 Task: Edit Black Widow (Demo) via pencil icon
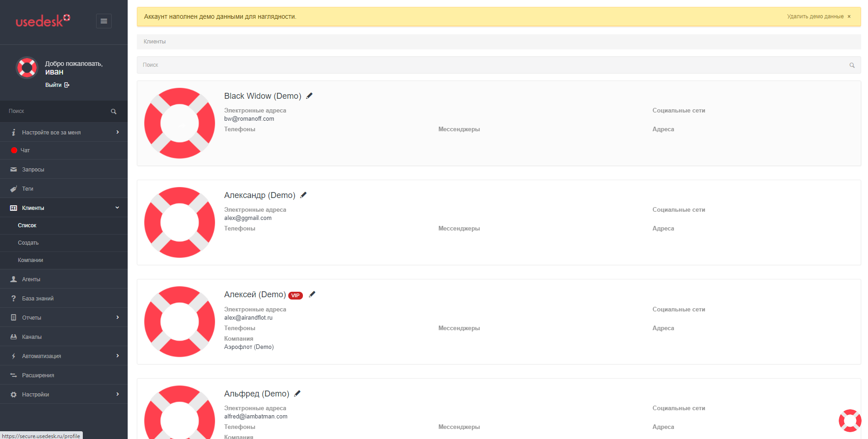point(309,96)
